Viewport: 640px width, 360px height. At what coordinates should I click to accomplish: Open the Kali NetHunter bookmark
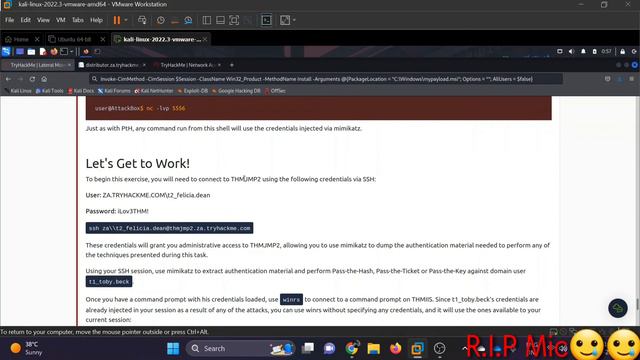tap(154, 91)
